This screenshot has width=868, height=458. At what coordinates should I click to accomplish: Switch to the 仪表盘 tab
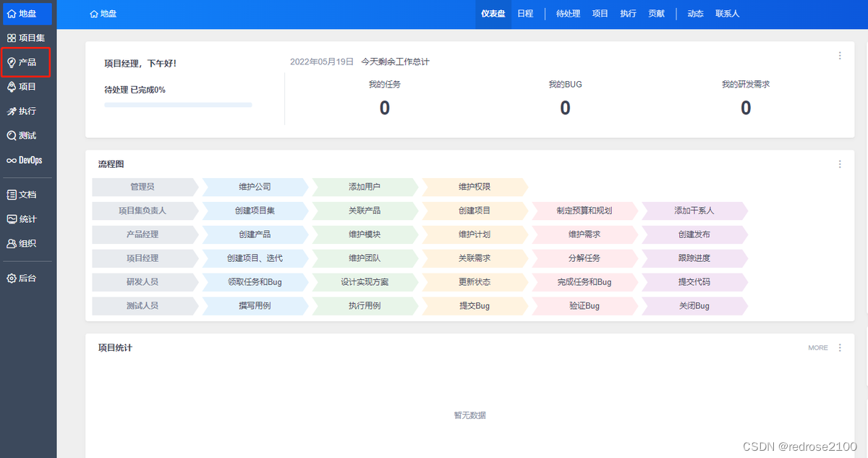tap(493, 14)
